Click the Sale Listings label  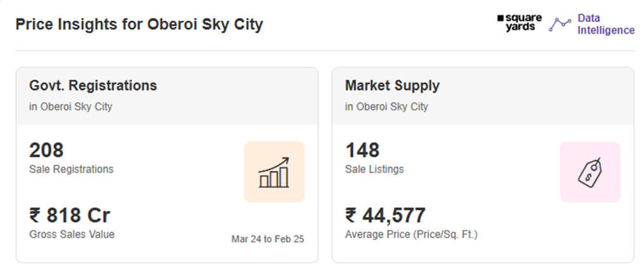click(x=374, y=169)
